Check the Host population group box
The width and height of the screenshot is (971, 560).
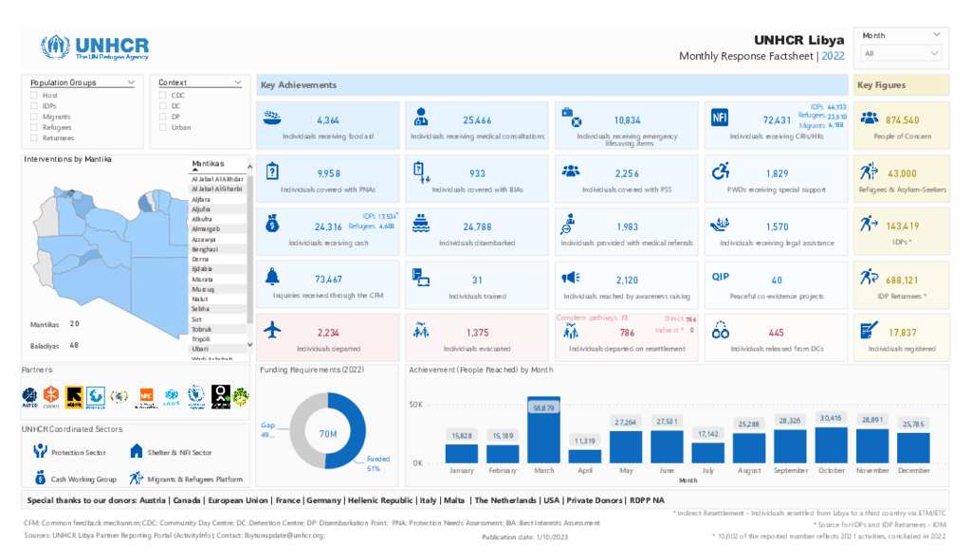pyautogui.click(x=34, y=96)
